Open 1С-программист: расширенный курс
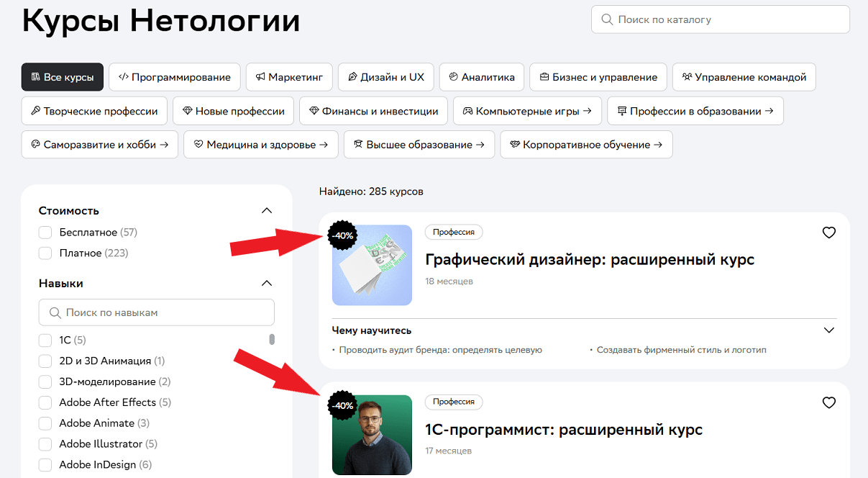868x478 pixels. [564, 430]
